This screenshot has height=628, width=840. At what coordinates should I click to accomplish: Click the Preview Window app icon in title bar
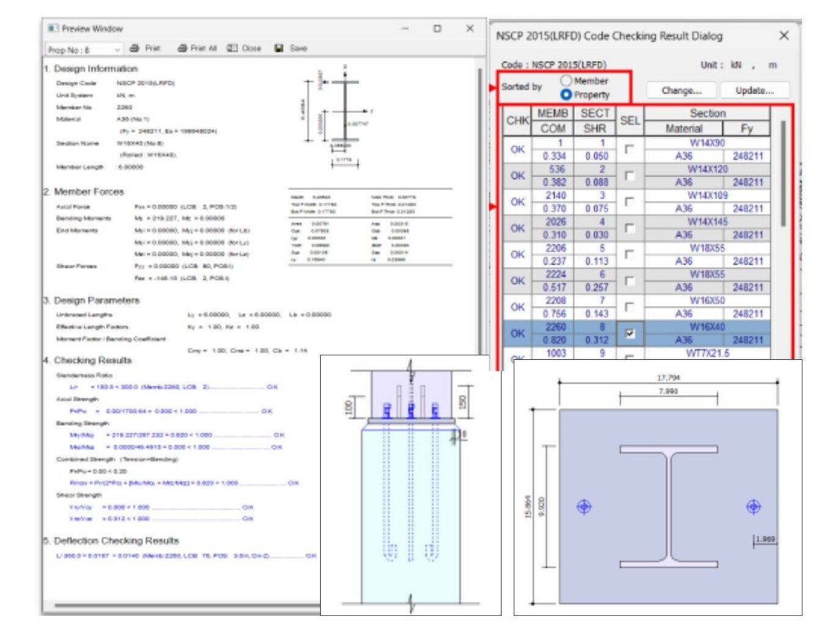pos(53,28)
